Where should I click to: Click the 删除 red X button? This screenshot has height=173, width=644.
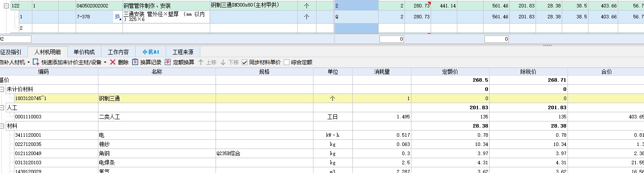pos(119,62)
